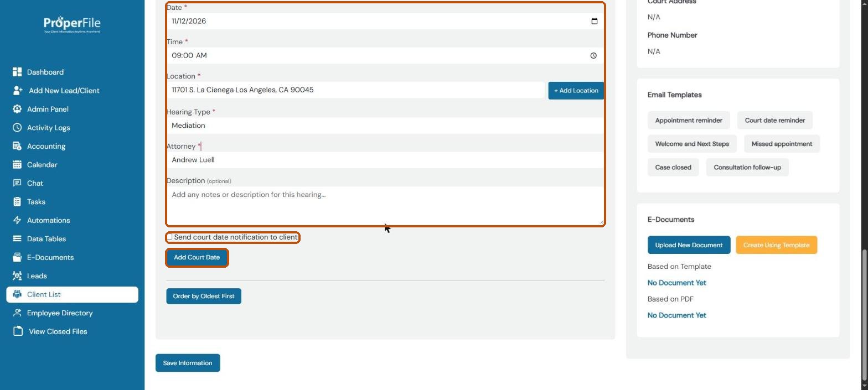Click the Leads icon in sidebar
868x390 pixels.
pos(17,276)
